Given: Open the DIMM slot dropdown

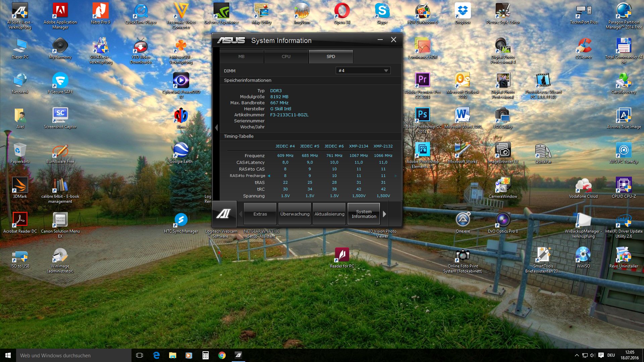Looking at the screenshot, I should (363, 70).
